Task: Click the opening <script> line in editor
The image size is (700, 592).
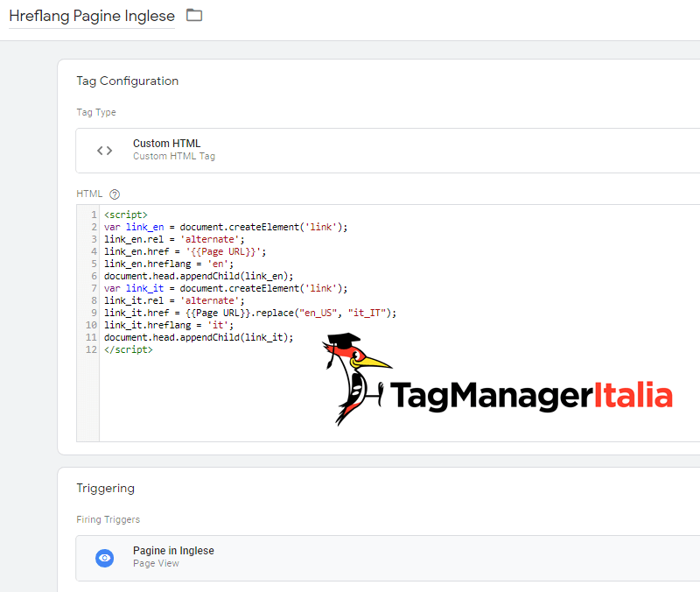Action: 126,215
